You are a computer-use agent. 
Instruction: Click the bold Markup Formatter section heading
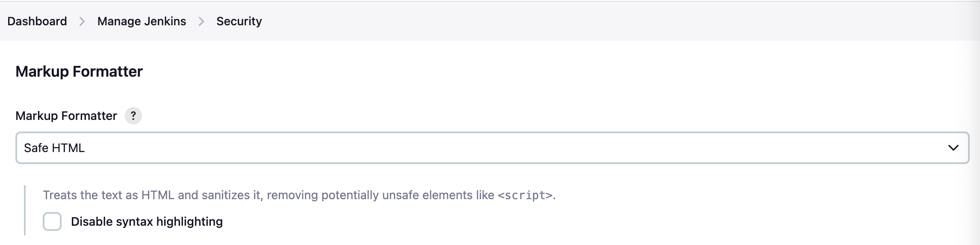click(79, 72)
